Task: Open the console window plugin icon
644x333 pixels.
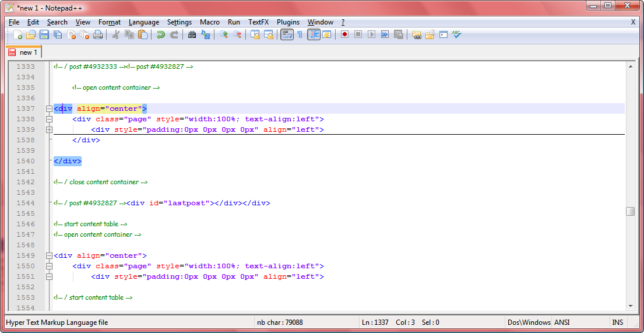Action: tap(443, 35)
